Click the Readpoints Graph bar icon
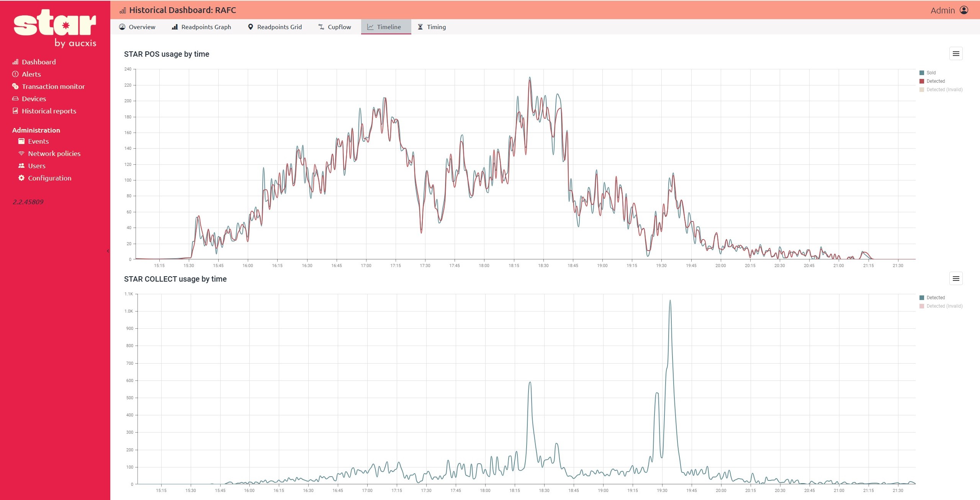The width and height of the screenshot is (980, 500). 175,27
